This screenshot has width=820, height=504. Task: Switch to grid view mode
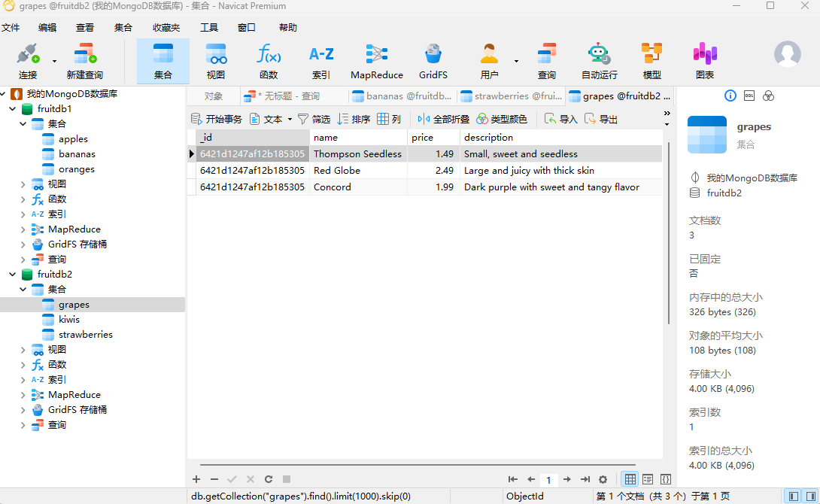pos(630,479)
